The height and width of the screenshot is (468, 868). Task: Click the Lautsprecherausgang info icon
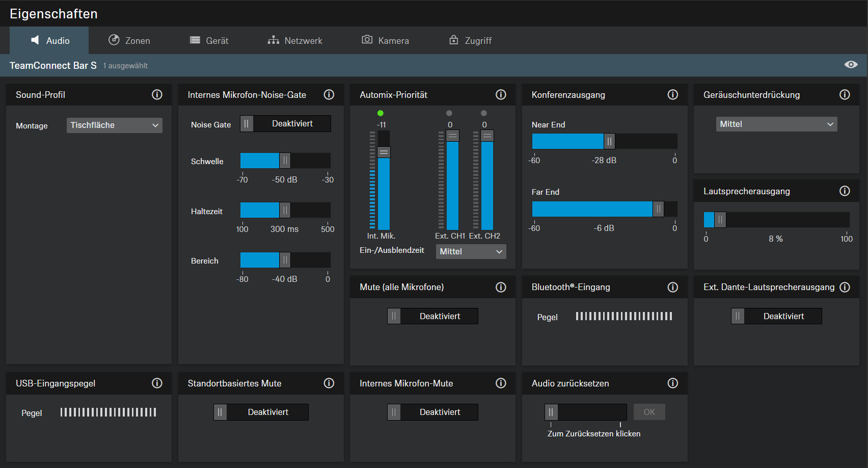coord(845,191)
